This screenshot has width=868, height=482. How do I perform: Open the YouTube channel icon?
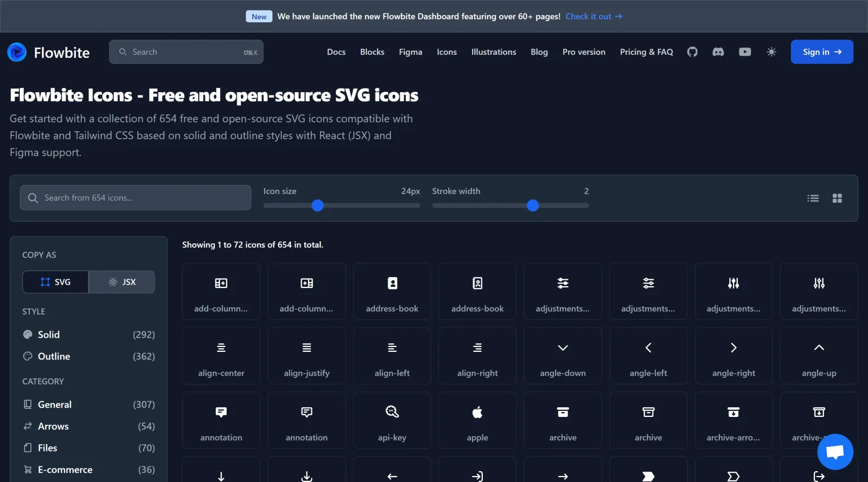click(x=745, y=52)
